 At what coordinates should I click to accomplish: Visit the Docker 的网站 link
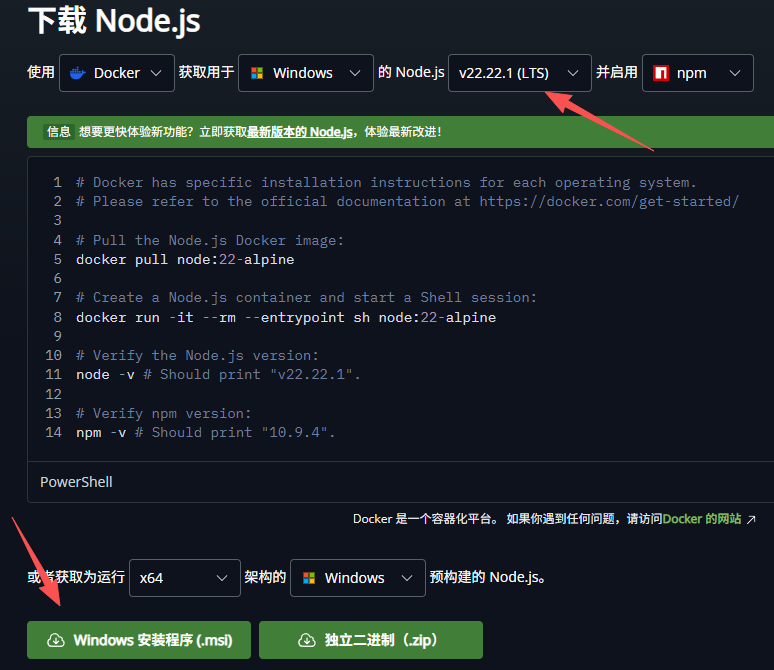click(x=702, y=519)
